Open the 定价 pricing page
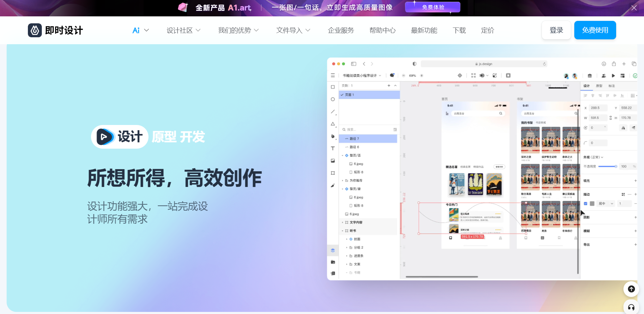Viewport: 644px width, 314px height. coord(488,30)
